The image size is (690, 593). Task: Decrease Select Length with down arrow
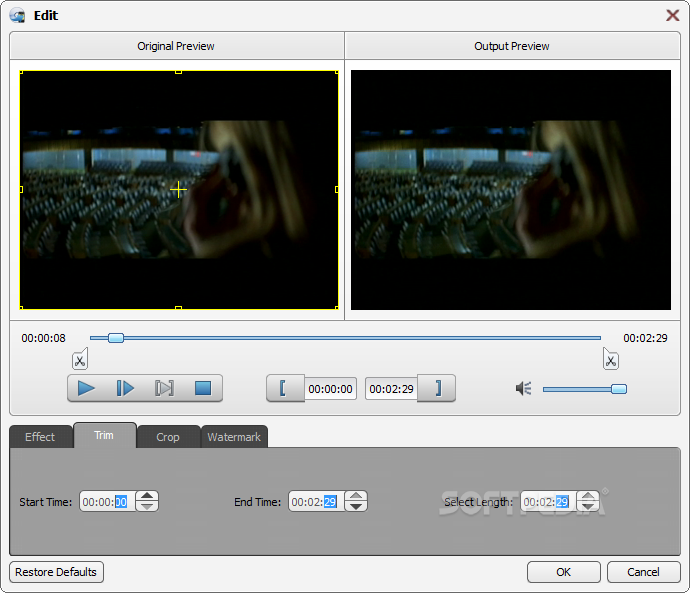click(x=588, y=507)
